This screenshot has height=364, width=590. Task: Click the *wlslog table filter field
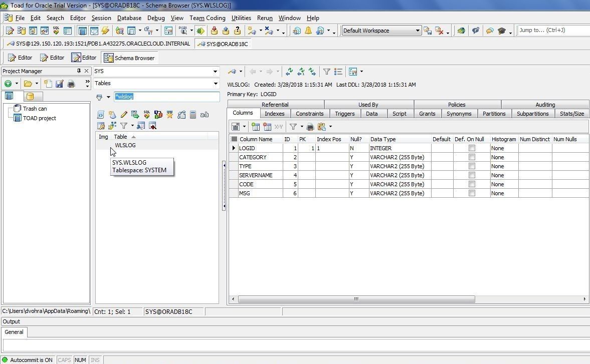167,97
